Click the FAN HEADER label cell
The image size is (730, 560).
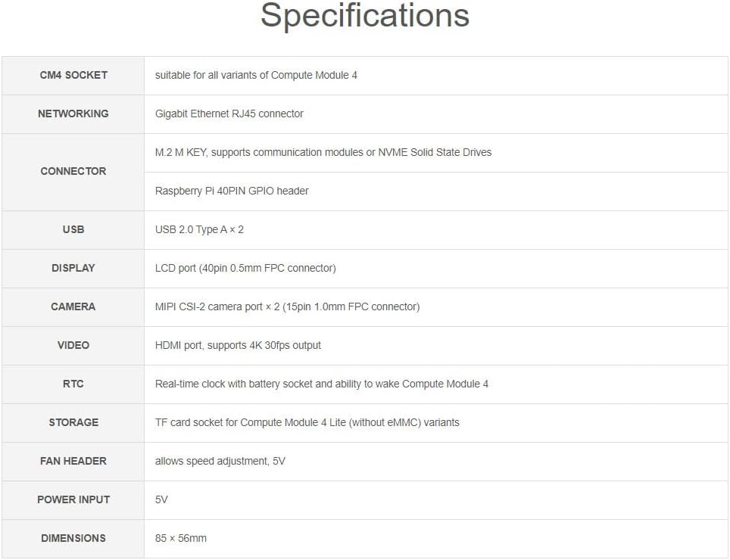[73, 461]
